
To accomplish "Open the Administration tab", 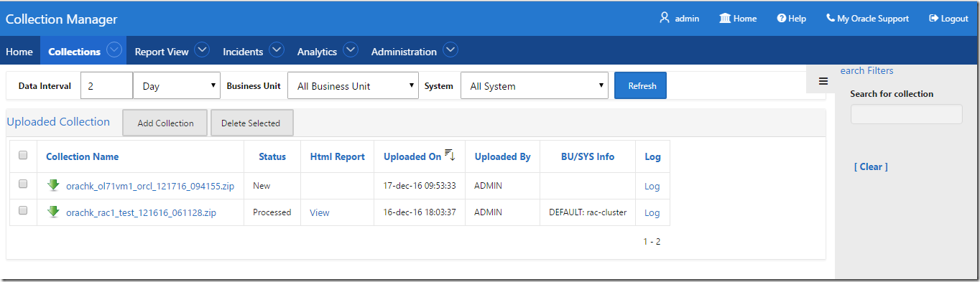I will pyautogui.click(x=404, y=52).
